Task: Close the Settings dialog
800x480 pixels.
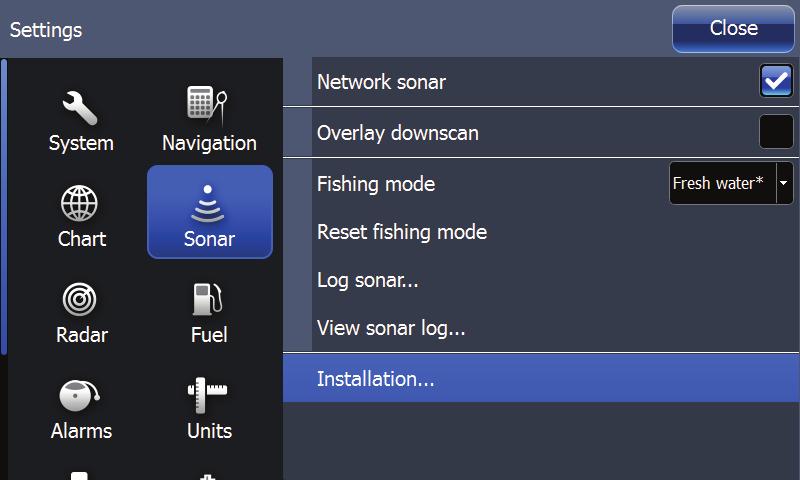Action: (x=733, y=29)
